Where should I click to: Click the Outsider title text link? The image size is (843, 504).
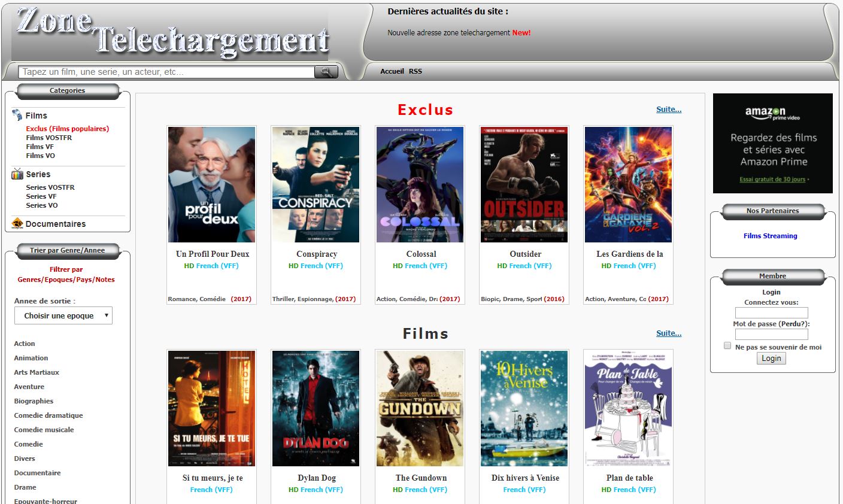click(x=525, y=254)
